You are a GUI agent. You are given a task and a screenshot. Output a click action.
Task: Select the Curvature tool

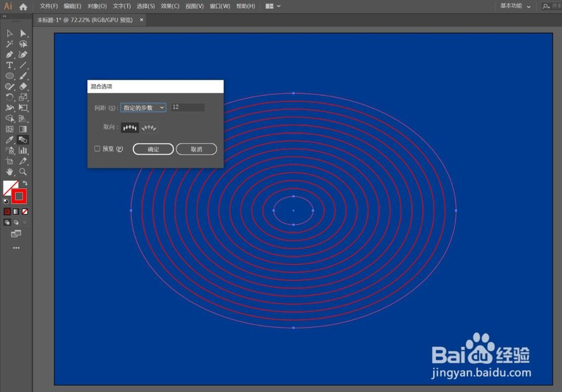[x=23, y=55]
